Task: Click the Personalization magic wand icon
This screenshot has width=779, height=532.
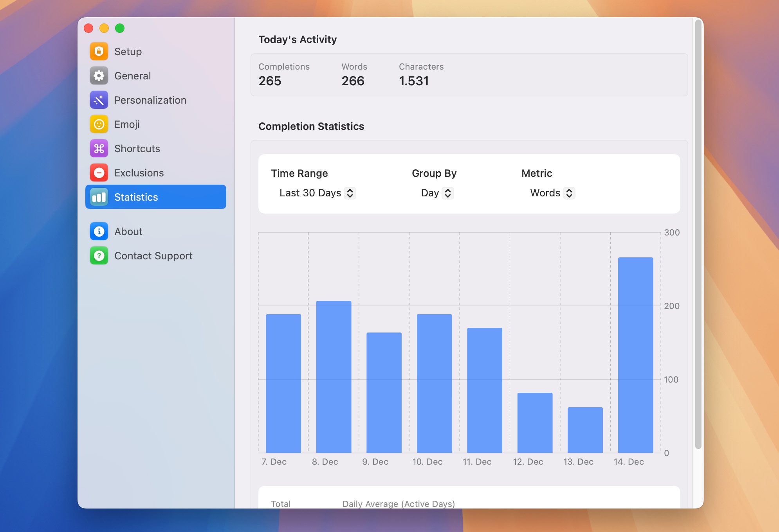Action: coord(99,100)
